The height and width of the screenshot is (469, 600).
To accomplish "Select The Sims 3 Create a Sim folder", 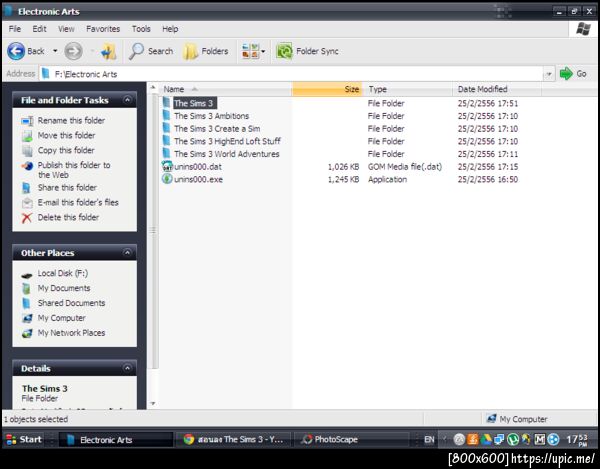I will pos(217,129).
